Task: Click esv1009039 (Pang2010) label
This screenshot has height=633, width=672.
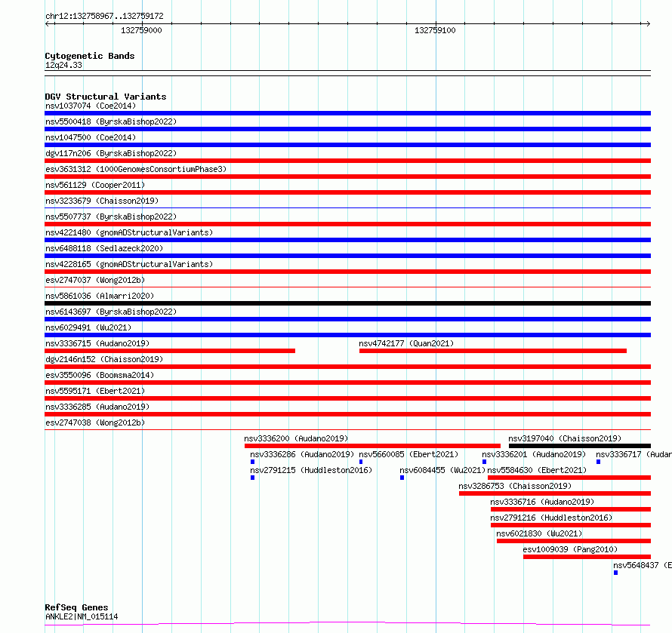Action: click(x=570, y=549)
